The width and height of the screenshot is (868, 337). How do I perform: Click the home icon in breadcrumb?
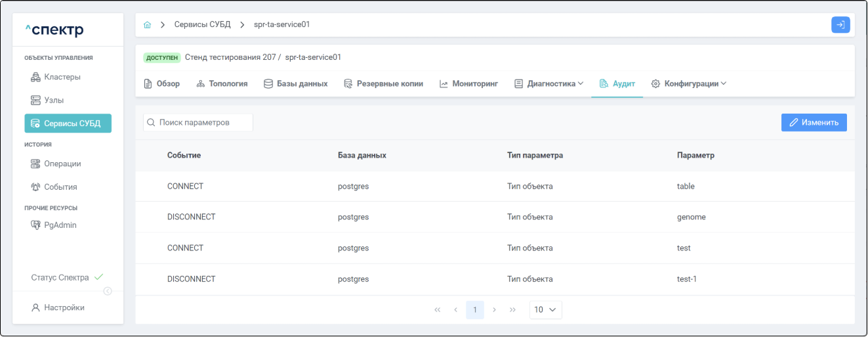tap(148, 25)
